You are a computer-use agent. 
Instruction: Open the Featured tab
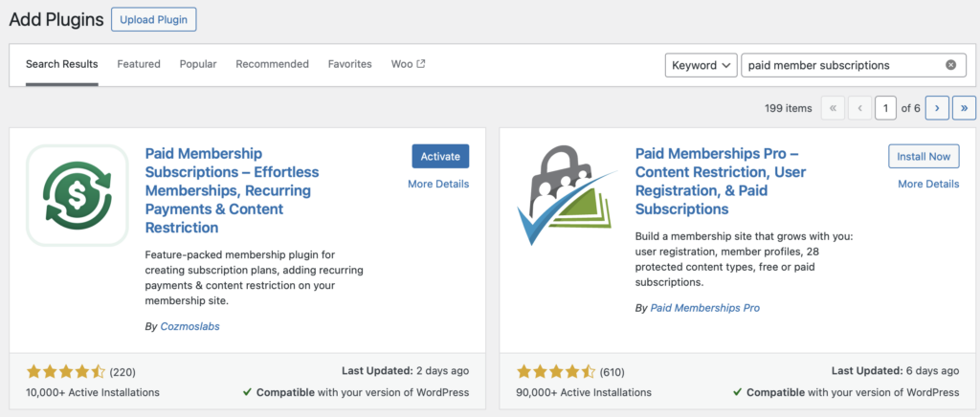pyautogui.click(x=139, y=64)
